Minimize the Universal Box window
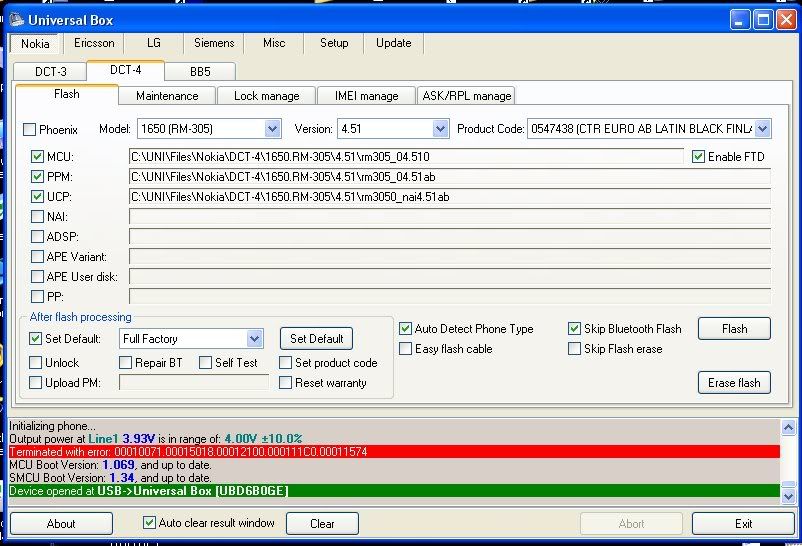 (740, 20)
